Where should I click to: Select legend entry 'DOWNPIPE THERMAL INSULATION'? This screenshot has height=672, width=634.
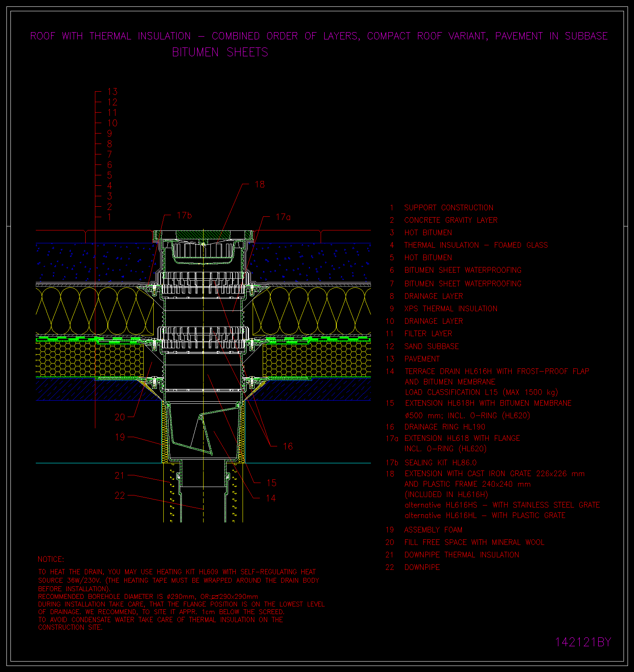(x=461, y=555)
